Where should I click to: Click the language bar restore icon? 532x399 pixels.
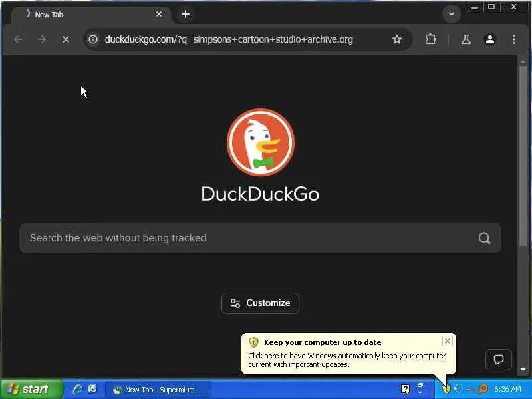420,385
